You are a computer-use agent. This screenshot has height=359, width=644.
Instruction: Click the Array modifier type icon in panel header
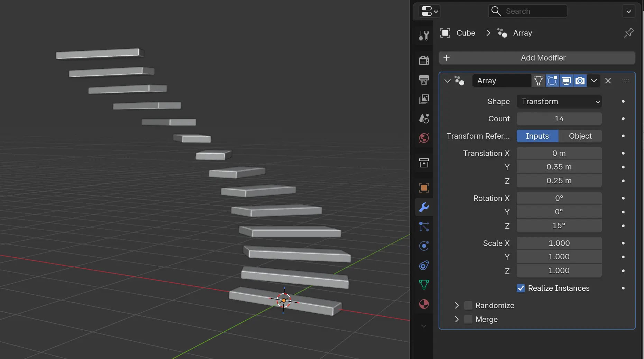459,81
